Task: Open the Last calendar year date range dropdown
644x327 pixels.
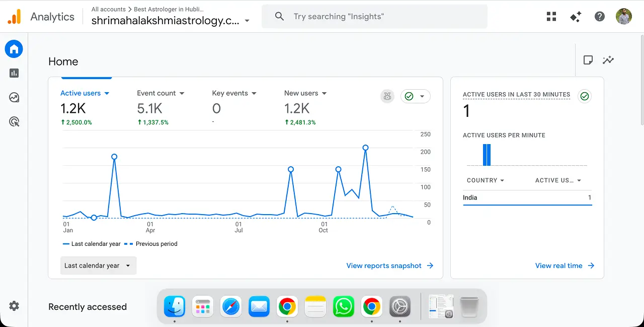Action: tap(98, 266)
